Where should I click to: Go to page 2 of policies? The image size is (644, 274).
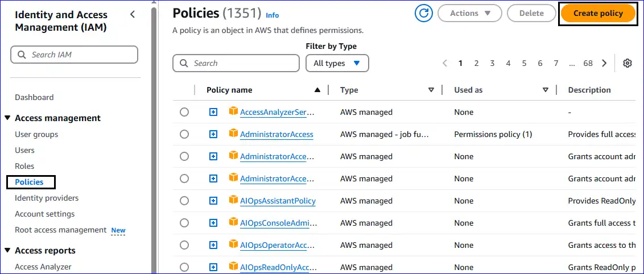coord(476,63)
